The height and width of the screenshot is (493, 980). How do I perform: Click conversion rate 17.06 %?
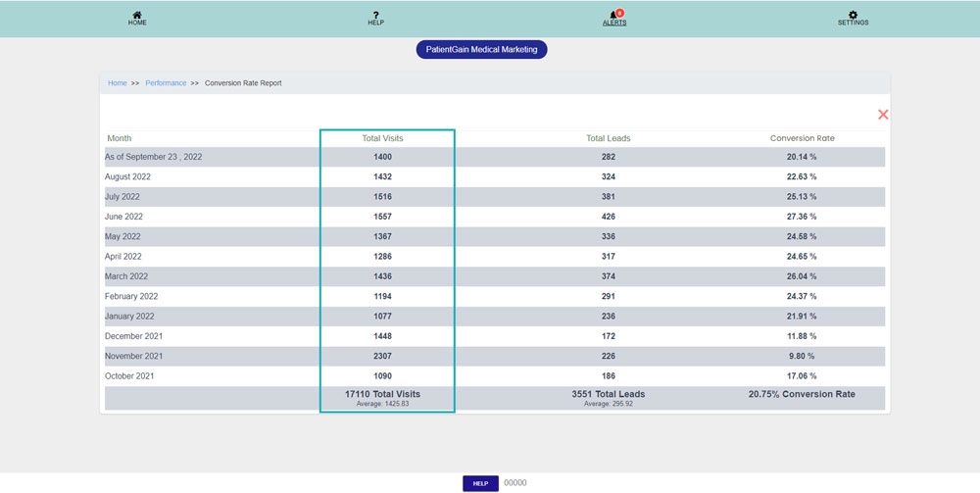point(802,376)
